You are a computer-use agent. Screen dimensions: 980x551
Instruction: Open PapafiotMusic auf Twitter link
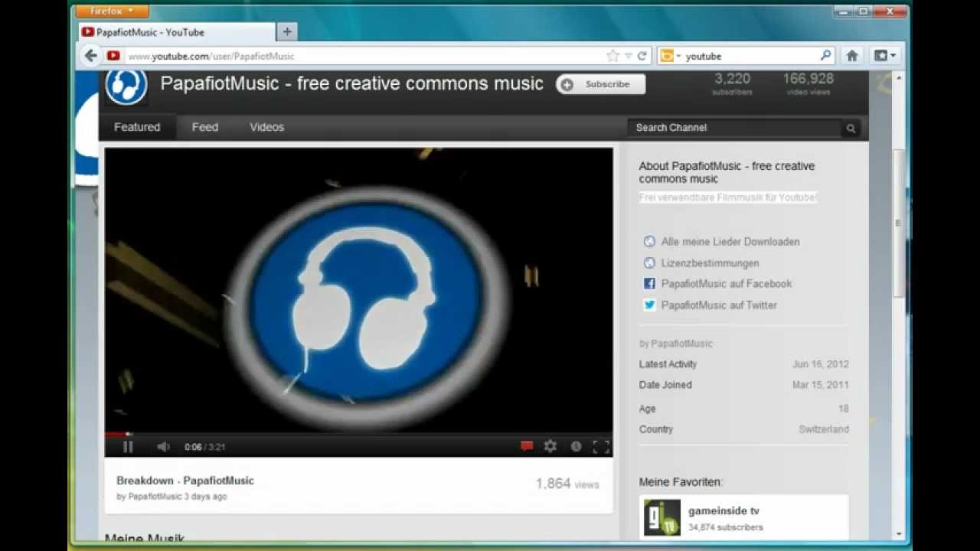pos(719,305)
